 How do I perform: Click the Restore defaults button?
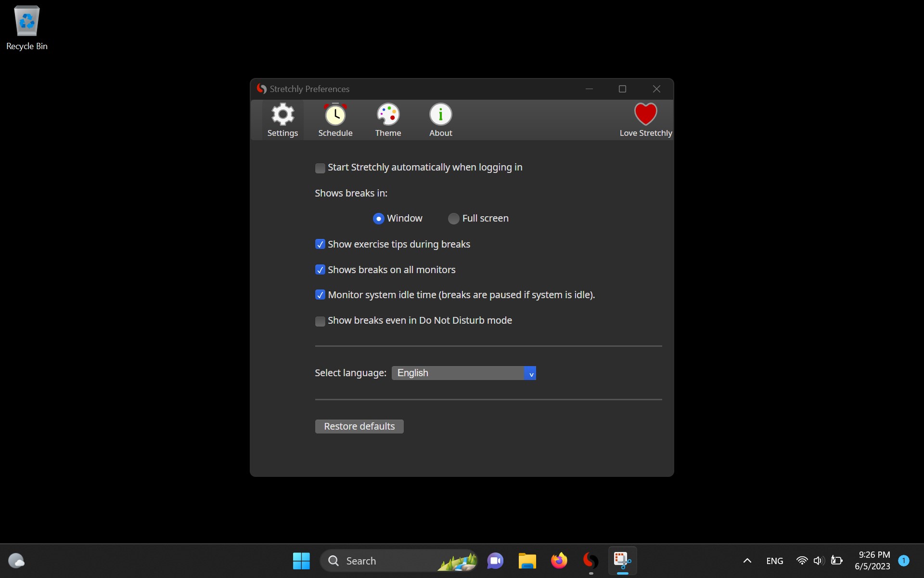359,426
